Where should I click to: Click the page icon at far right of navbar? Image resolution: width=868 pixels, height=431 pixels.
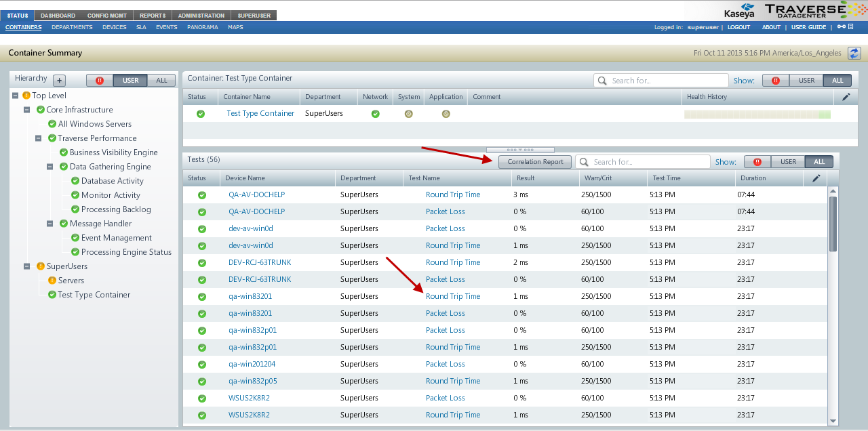850,27
